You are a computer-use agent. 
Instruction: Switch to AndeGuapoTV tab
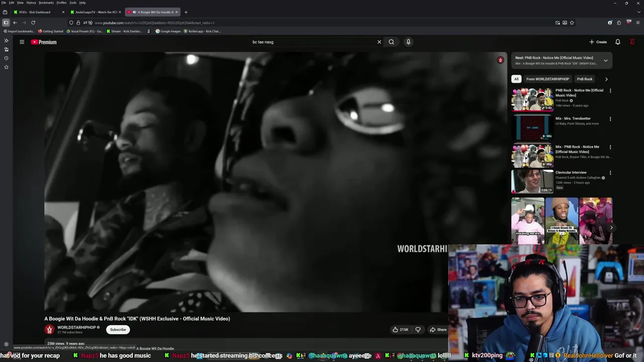pyautogui.click(x=95, y=12)
